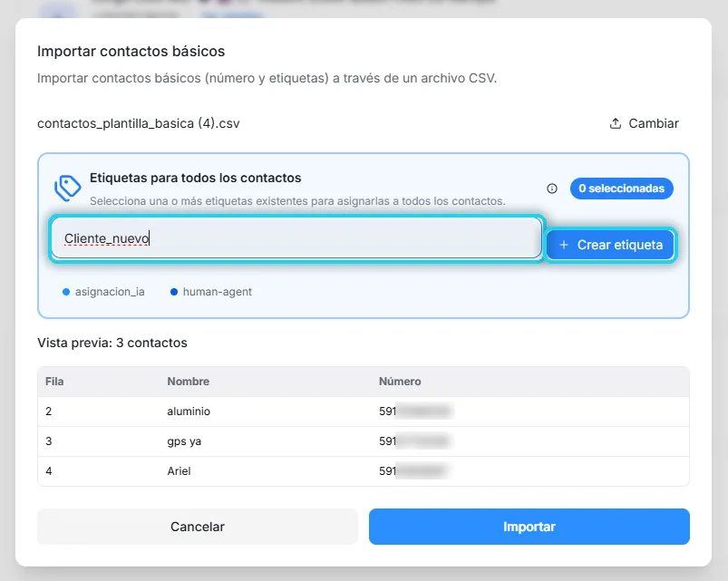The width and height of the screenshot is (728, 581).
Task: Click the Nombre column header
Action: tap(188, 382)
